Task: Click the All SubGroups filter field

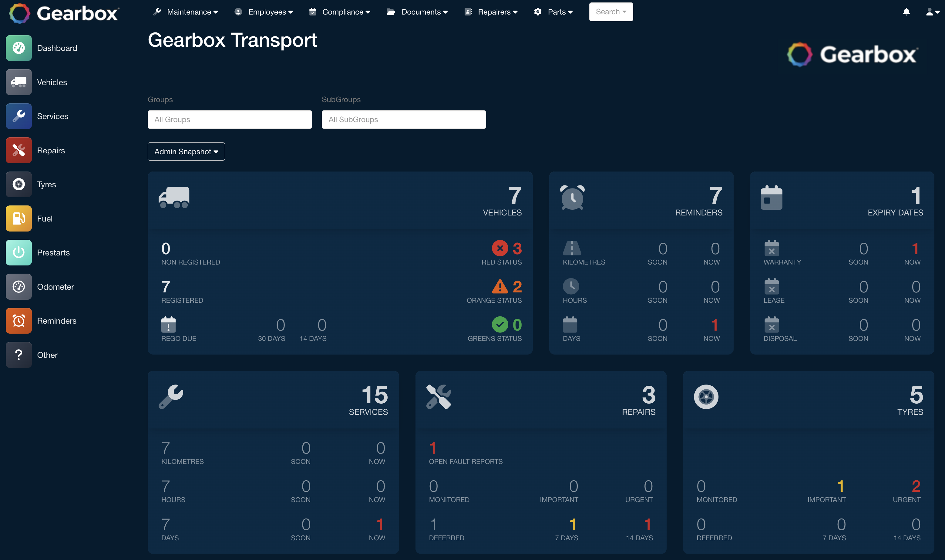Action: pos(404,119)
